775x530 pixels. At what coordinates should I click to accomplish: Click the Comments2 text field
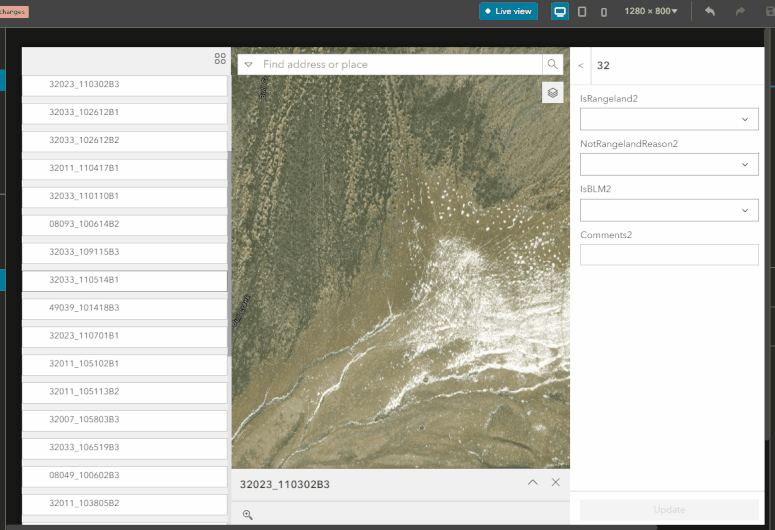point(669,255)
